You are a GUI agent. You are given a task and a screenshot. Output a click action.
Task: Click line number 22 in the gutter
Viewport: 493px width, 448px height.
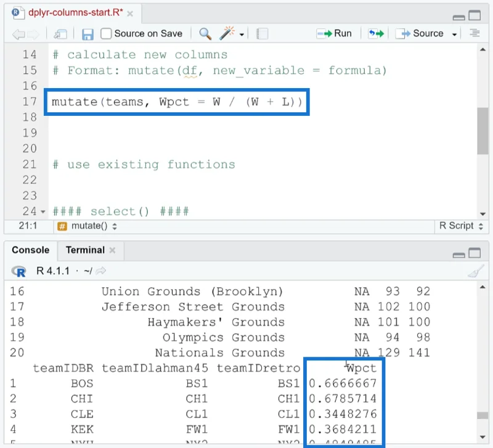[30, 180]
